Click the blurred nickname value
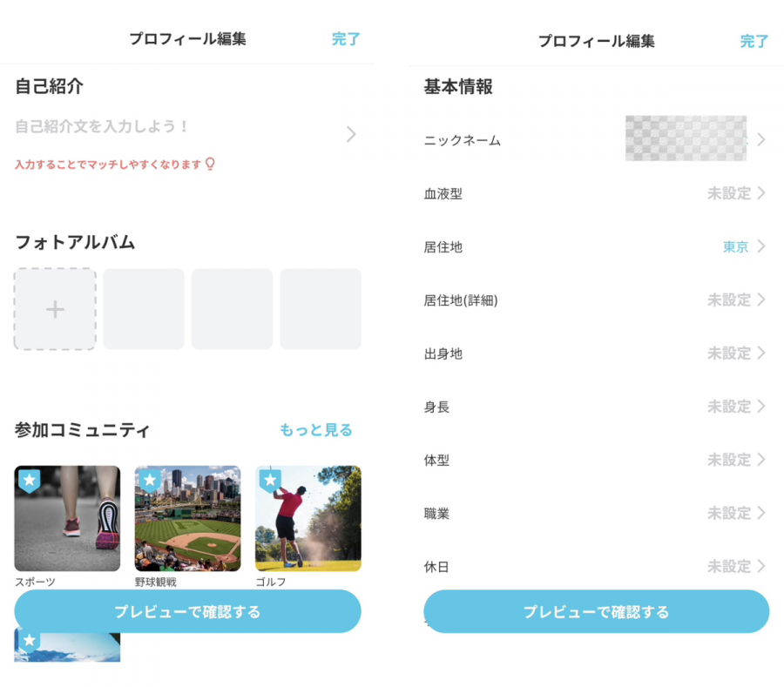Viewport: 784px width, 687px height. (x=686, y=138)
